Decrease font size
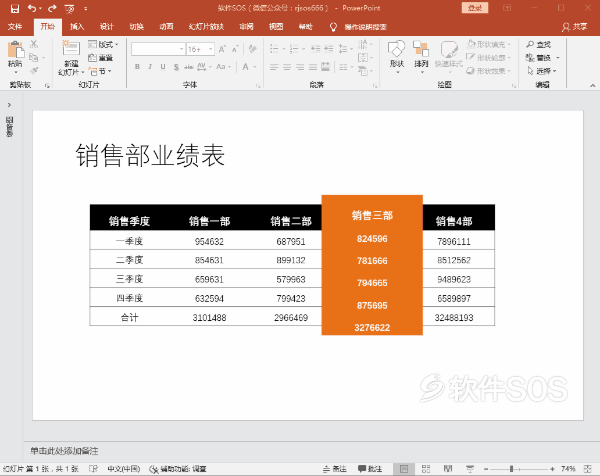 pyautogui.click(x=235, y=49)
